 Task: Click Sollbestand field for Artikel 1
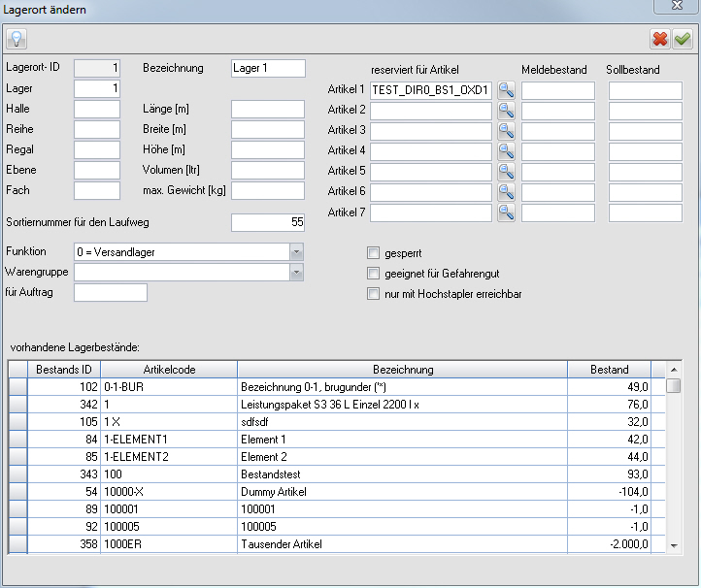646,90
